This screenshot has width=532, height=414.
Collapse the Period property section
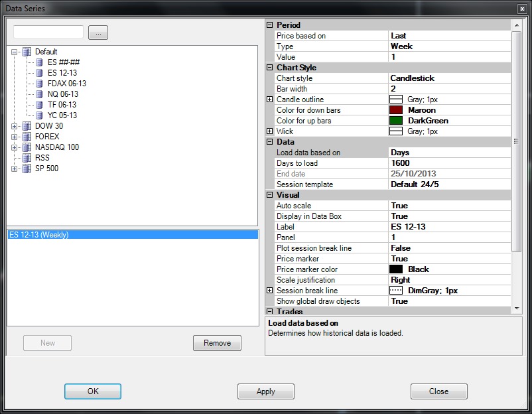(x=270, y=25)
